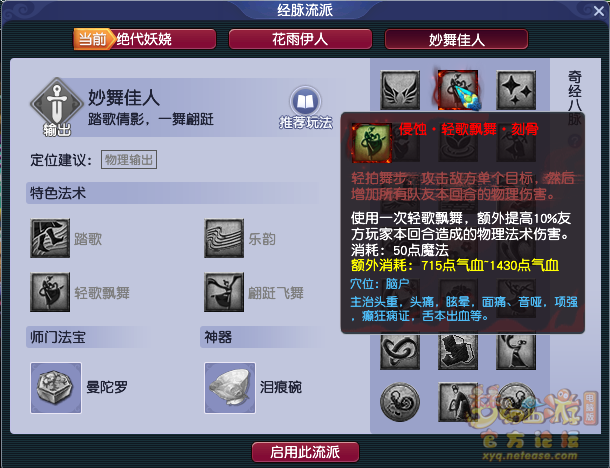The height and width of the screenshot is (468, 610).
Task: Select the wings meridian node icon
Action: pos(400,90)
